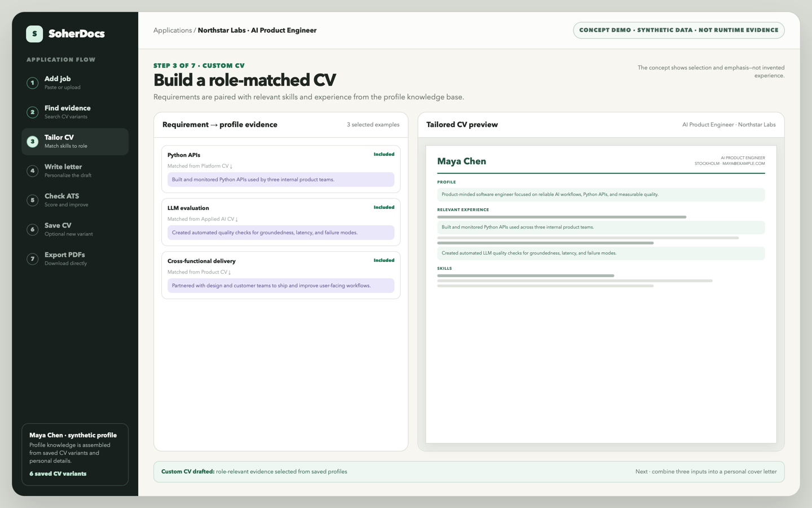Select Python APIs evidence sentence about internal teams
This screenshot has width=812, height=508.
[281, 179]
